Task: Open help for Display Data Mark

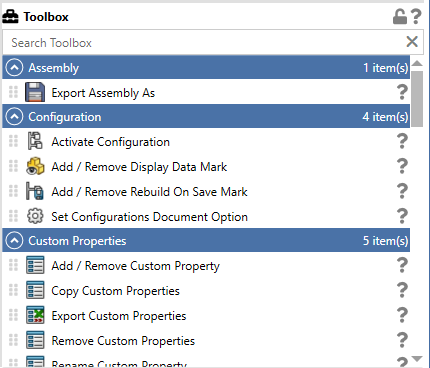Action: (402, 166)
